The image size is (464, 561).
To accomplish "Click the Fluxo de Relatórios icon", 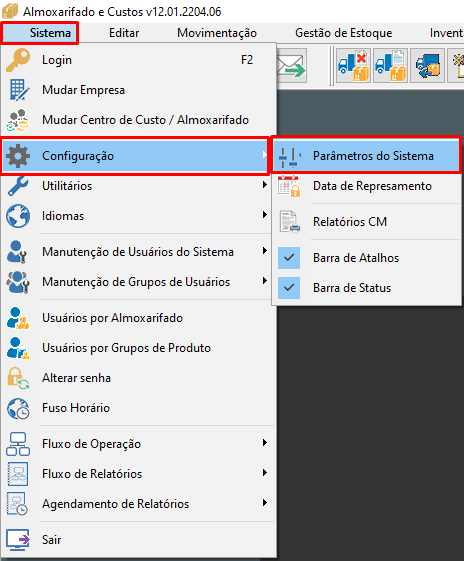I will point(18,474).
